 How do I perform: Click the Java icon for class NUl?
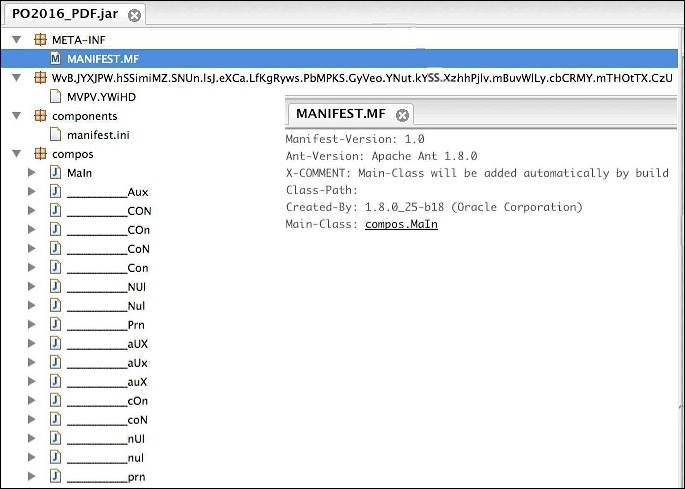tap(55, 287)
